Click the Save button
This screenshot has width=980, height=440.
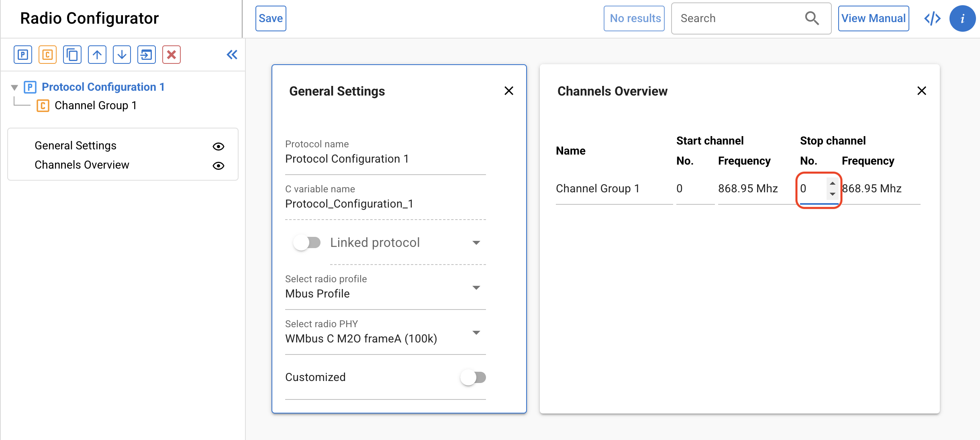(x=271, y=18)
